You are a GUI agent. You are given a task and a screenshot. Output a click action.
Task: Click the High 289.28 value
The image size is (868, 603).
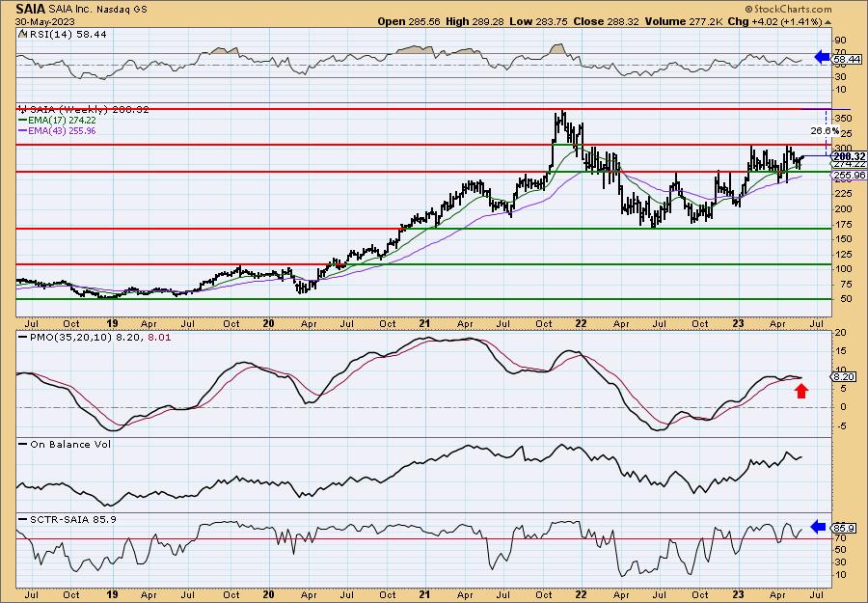click(x=475, y=21)
